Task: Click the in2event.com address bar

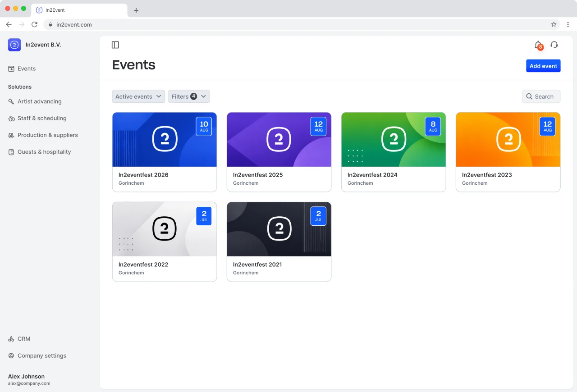Action: (302, 24)
